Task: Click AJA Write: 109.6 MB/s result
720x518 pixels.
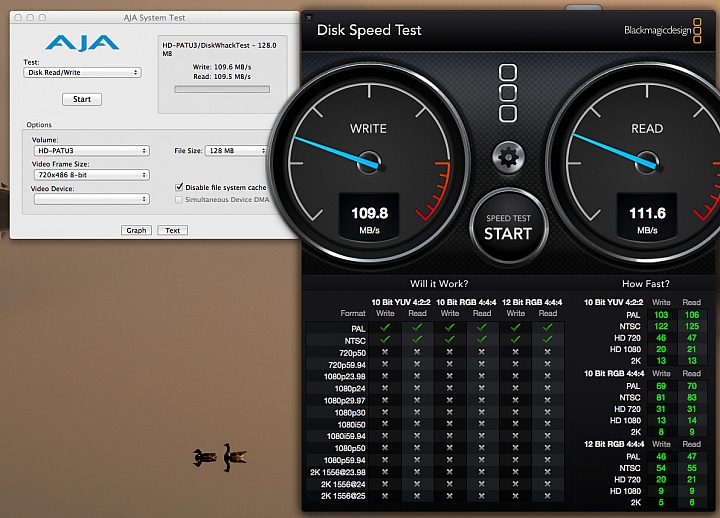Action: [x=222, y=67]
